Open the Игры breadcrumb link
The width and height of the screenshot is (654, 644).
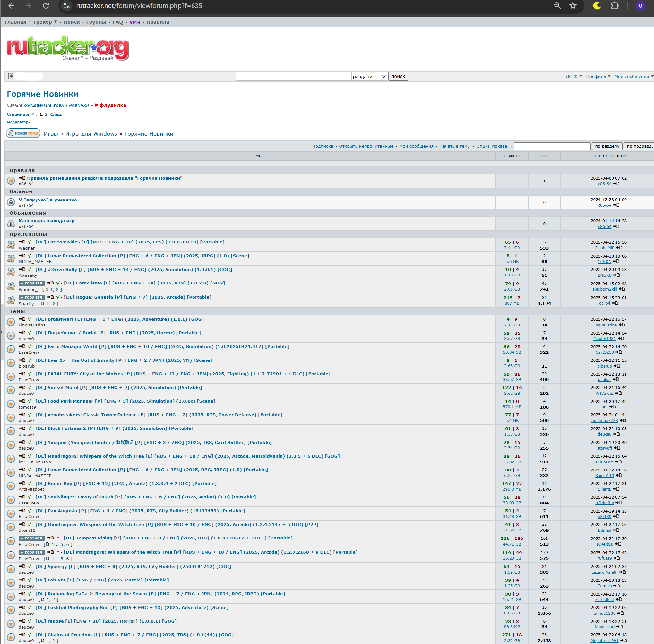pyautogui.click(x=51, y=134)
